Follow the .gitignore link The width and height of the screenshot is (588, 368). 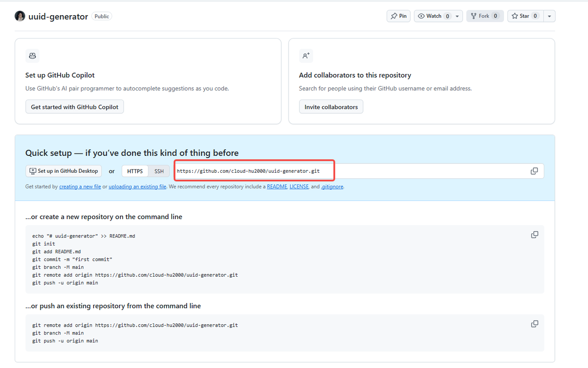point(332,187)
